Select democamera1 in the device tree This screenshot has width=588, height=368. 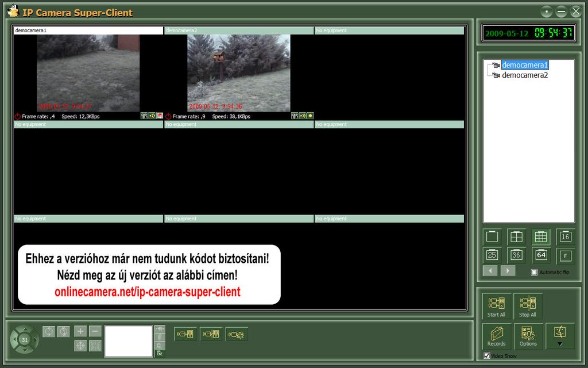525,65
